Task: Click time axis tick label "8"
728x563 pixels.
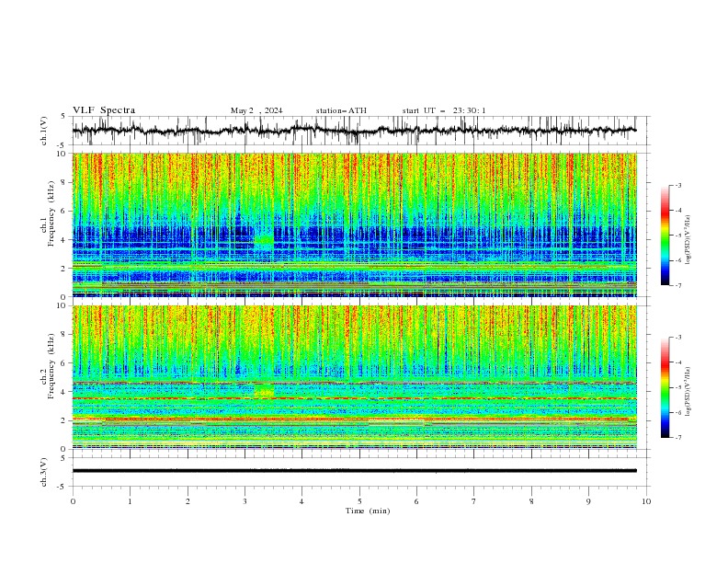Action: [x=531, y=501]
